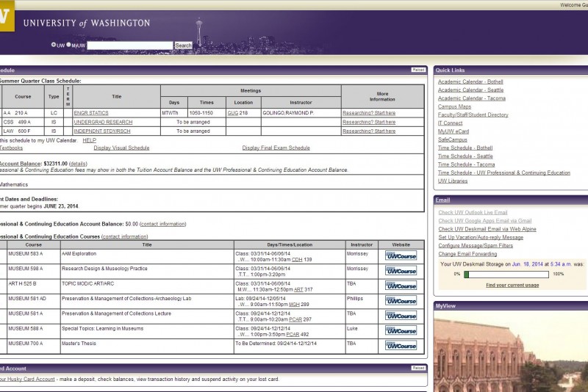Open the Textbooks link
Image resolution: width=588 pixels, height=392 pixels.
11,148
